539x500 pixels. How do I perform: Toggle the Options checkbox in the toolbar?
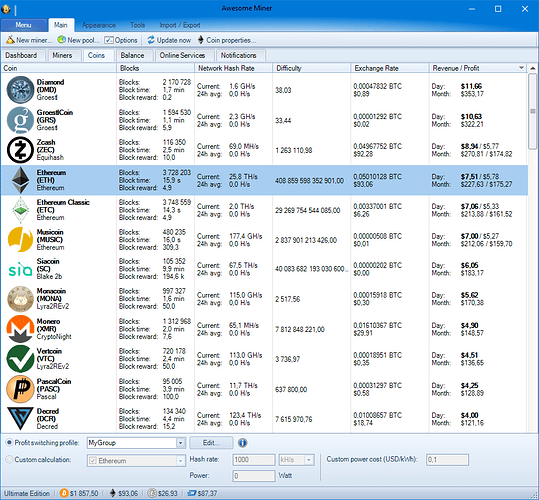click(x=109, y=40)
